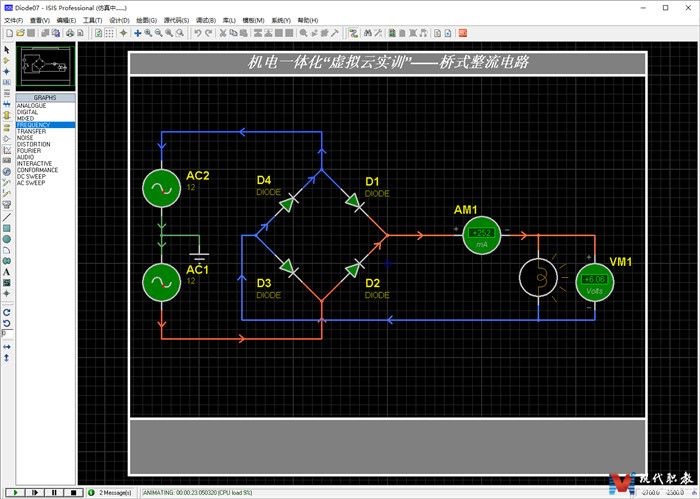Screen dimensions: 700x499
Task: Click the Step simulation button
Action: (x=34, y=492)
